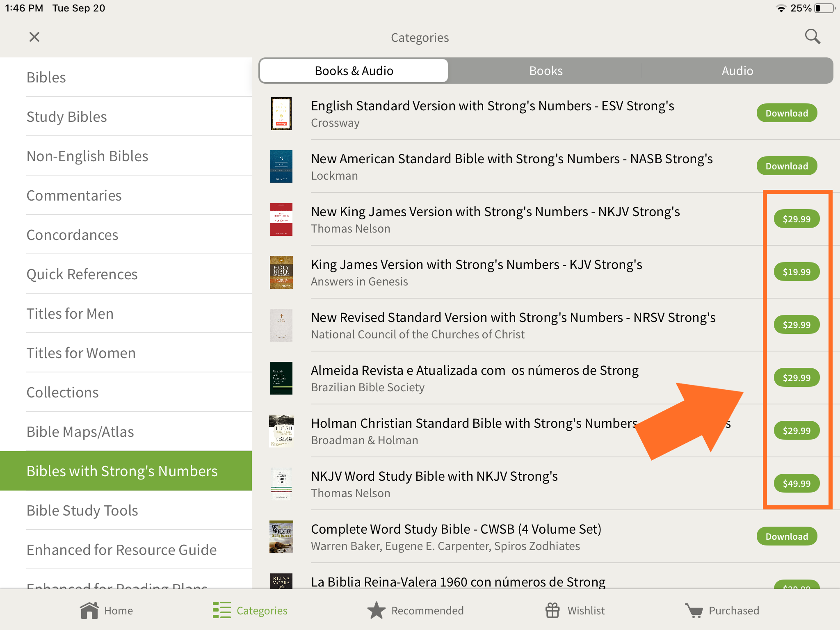840x630 pixels.
Task: Switch to the Audio segment
Action: coord(737,71)
